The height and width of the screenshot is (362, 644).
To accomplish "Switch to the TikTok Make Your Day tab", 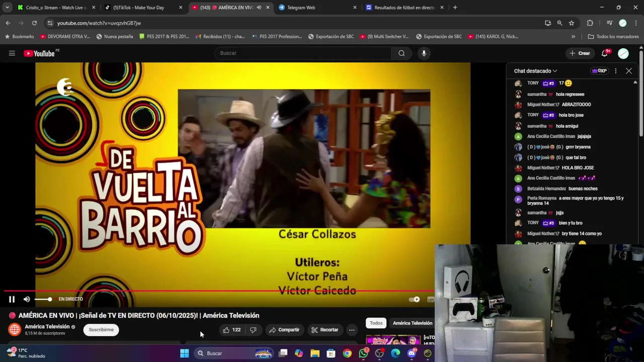I will 142,8.
